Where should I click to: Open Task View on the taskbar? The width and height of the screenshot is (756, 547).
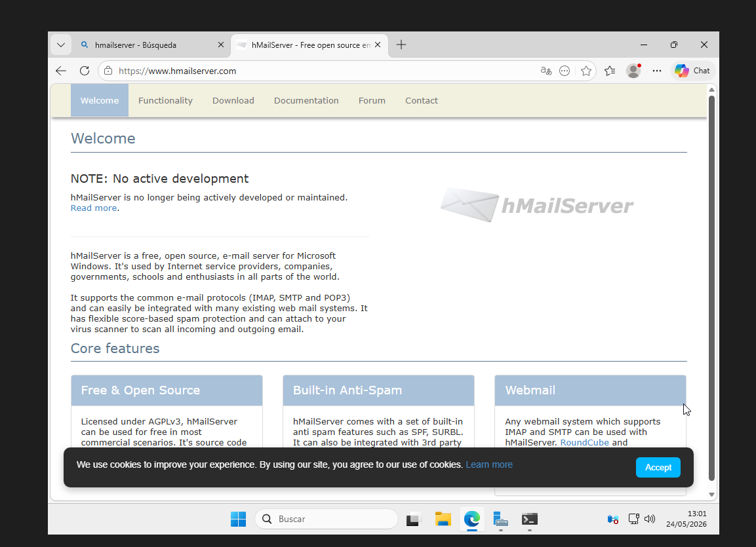point(414,519)
